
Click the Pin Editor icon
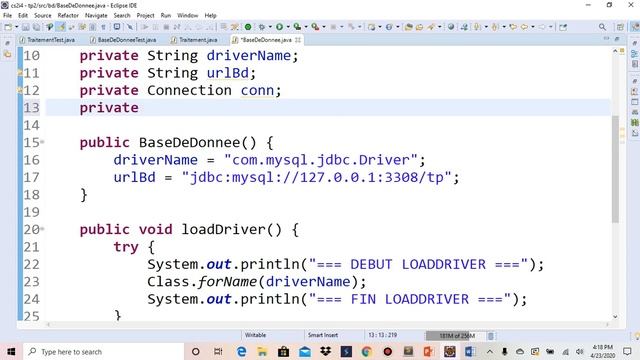click(563, 27)
